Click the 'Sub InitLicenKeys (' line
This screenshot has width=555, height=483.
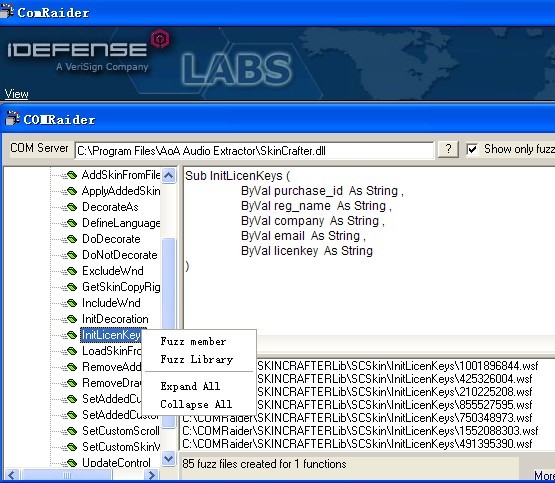(x=238, y=176)
